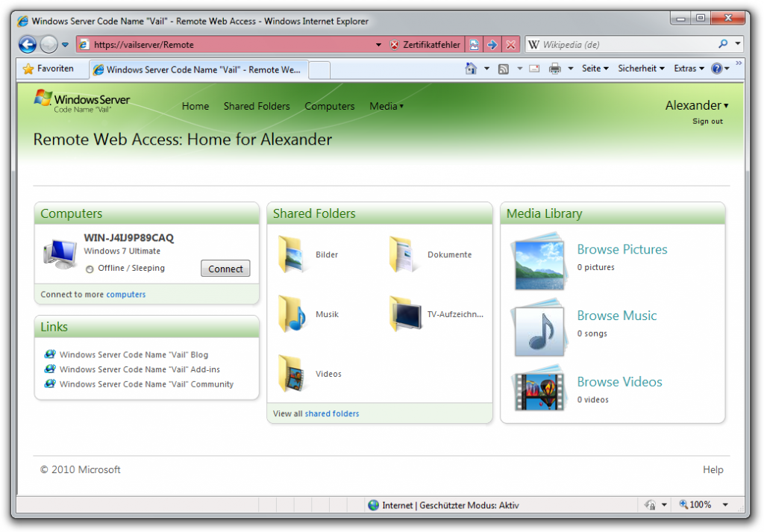Open the Extras menu
764x532 pixels.
coord(689,69)
